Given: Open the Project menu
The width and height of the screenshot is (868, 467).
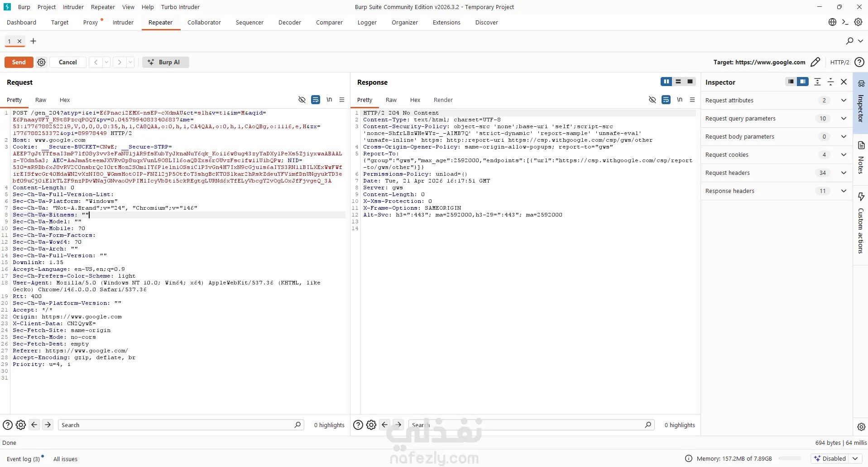Looking at the screenshot, I should pos(47,7).
